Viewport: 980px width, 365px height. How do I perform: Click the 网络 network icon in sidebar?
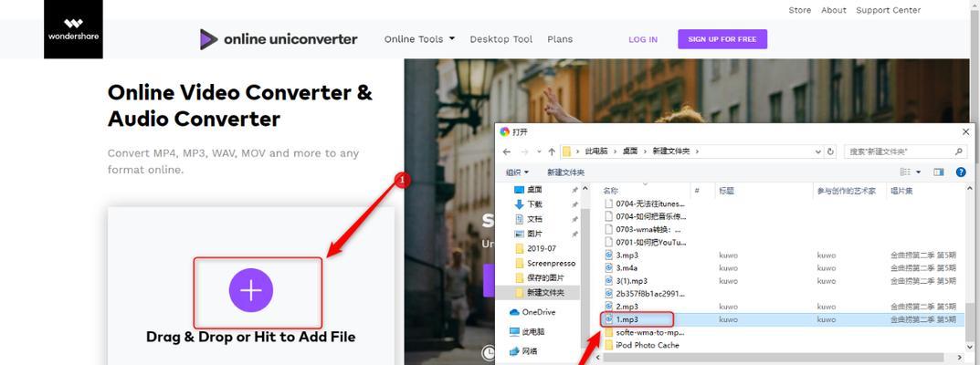click(x=514, y=351)
